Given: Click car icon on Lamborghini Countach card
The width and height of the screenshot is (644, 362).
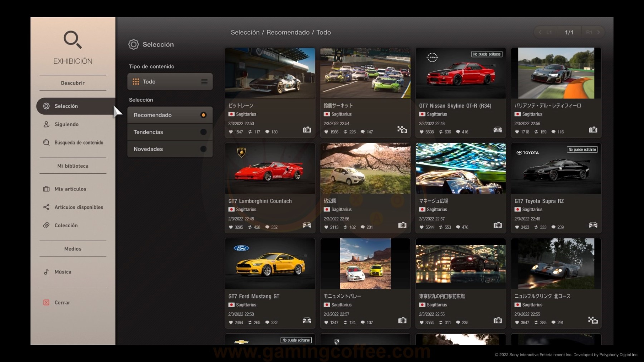Looking at the screenshot, I should pos(307,225).
